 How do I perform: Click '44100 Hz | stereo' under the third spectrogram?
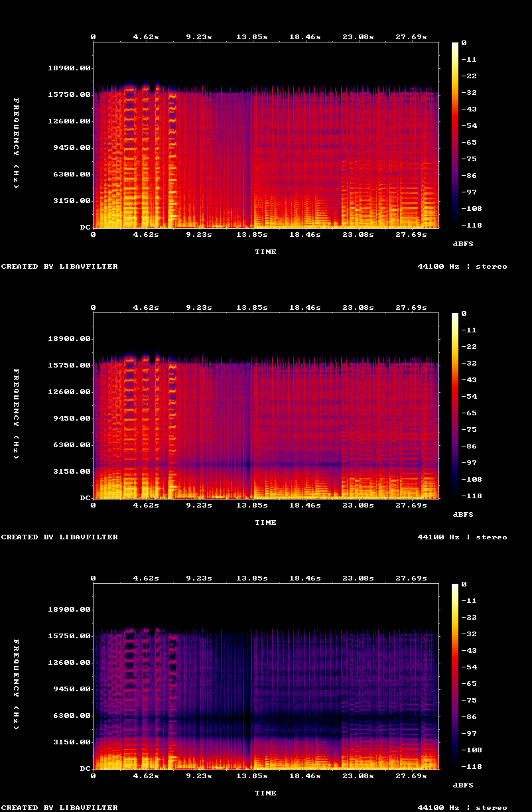pyautogui.click(x=462, y=808)
